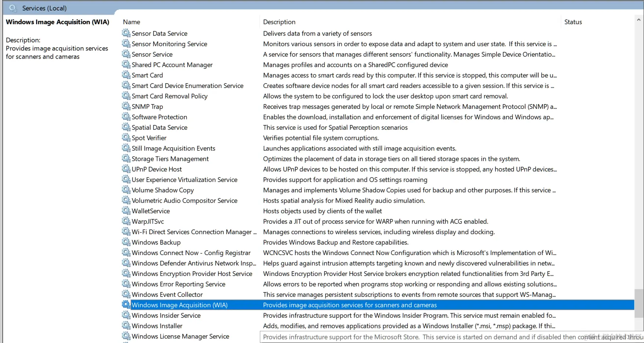This screenshot has height=343, width=644.
Task: Click the gear icon beside Windows Image Acquisition (WIA)
Action: pos(126,305)
